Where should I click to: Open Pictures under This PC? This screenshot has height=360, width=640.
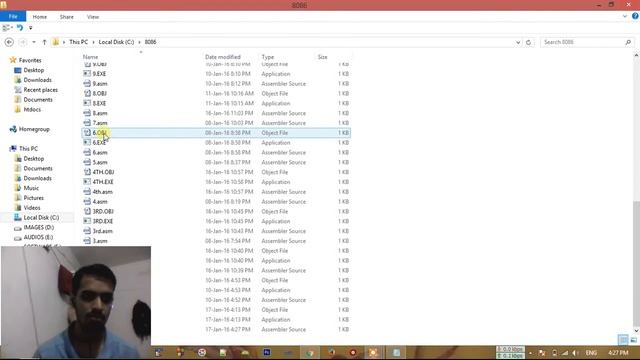click(33, 198)
